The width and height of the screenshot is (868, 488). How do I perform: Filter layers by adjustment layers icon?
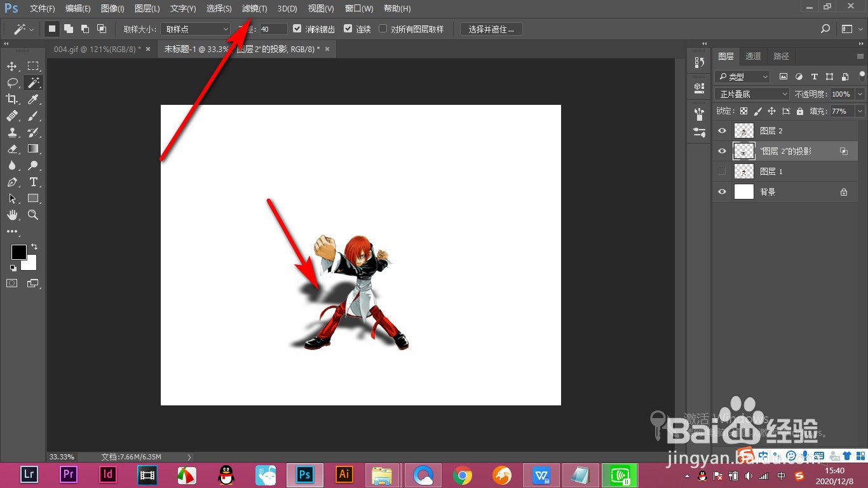click(799, 76)
